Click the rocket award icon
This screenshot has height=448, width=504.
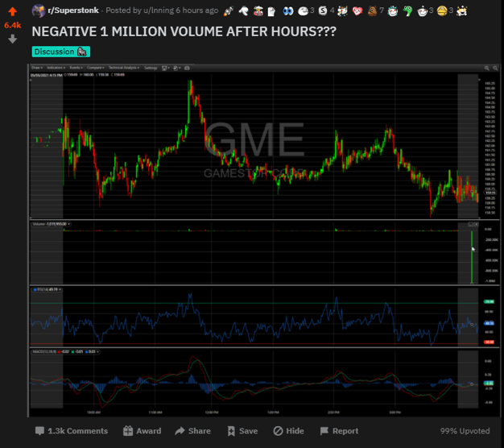click(x=229, y=11)
